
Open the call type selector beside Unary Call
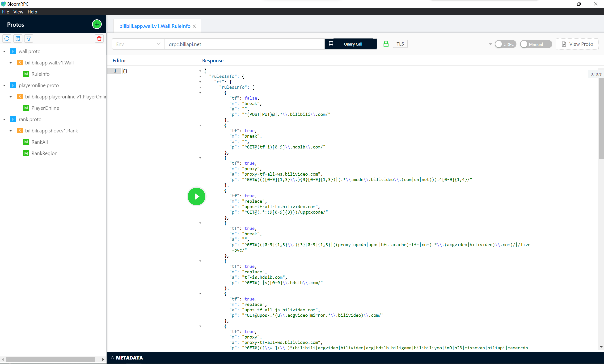click(331, 44)
